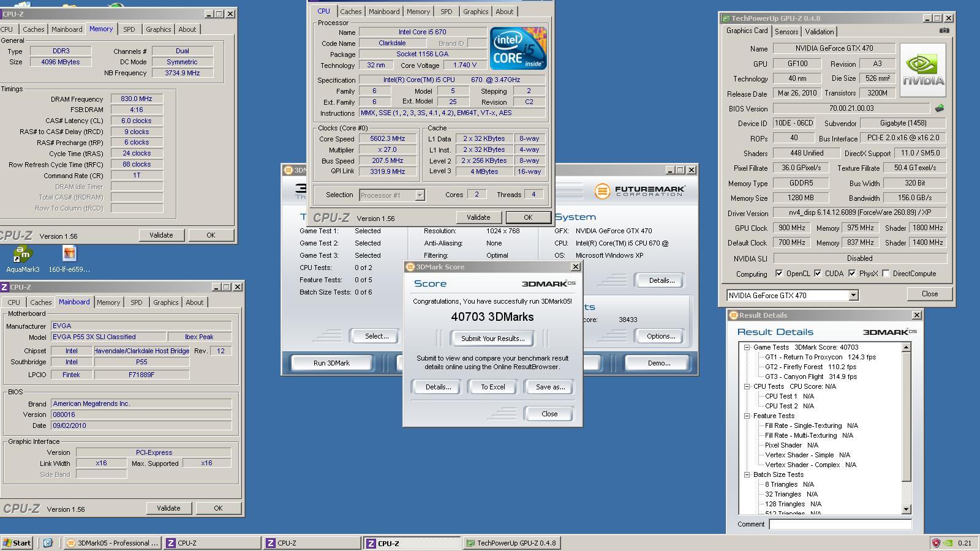Click the red shield tray icon
This screenshot has height=551, width=980.
(x=936, y=542)
